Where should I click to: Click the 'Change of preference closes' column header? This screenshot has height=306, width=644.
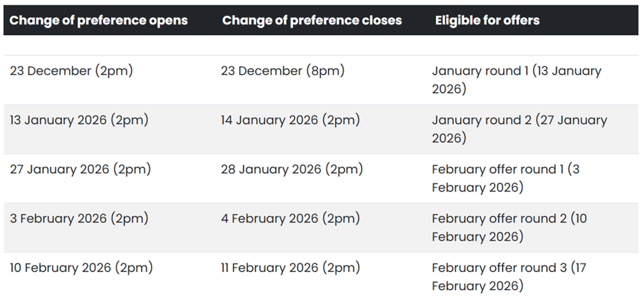[x=312, y=21]
